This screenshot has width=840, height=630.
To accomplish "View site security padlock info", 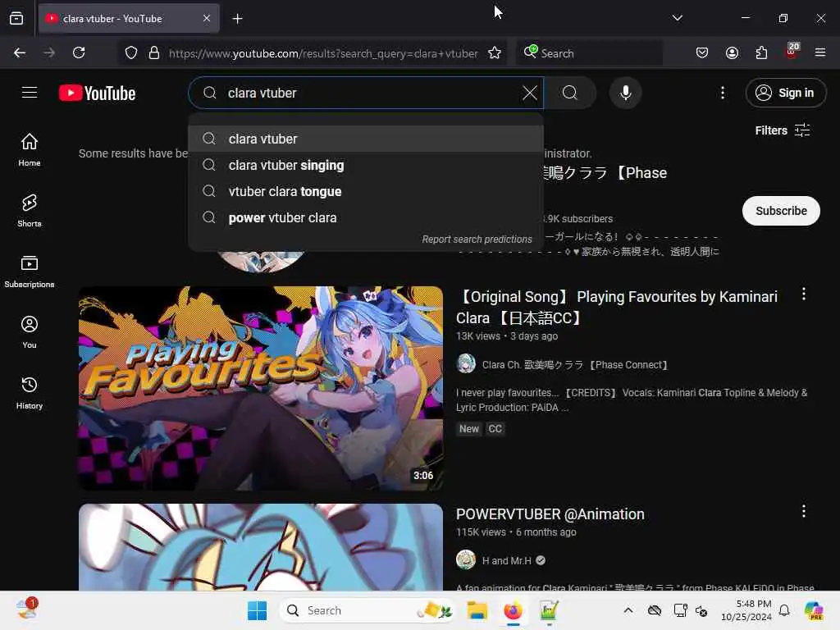I will click(x=154, y=52).
